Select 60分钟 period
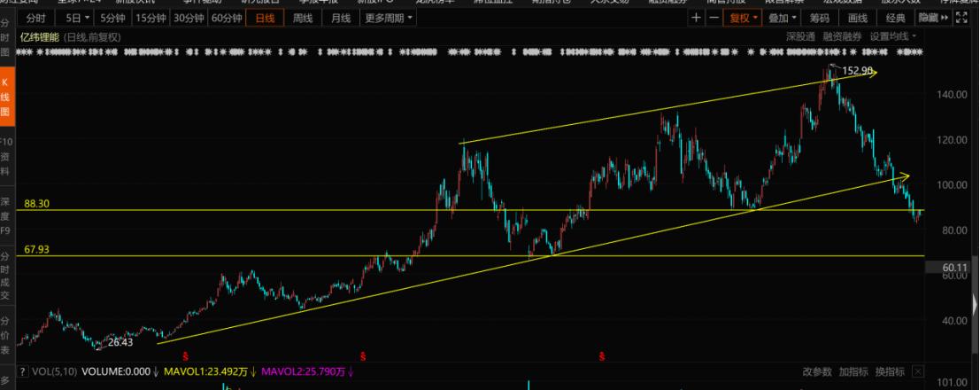Viewport: 980px width, 390px height. pos(227,18)
